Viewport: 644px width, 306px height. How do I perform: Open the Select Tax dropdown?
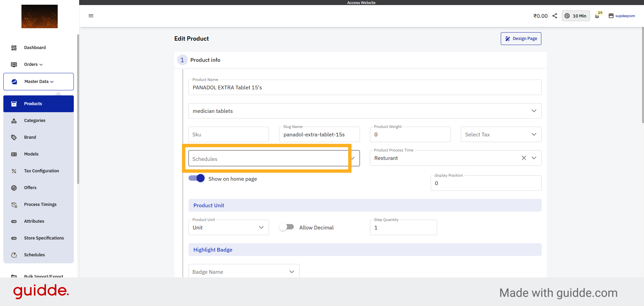(x=501, y=134)
